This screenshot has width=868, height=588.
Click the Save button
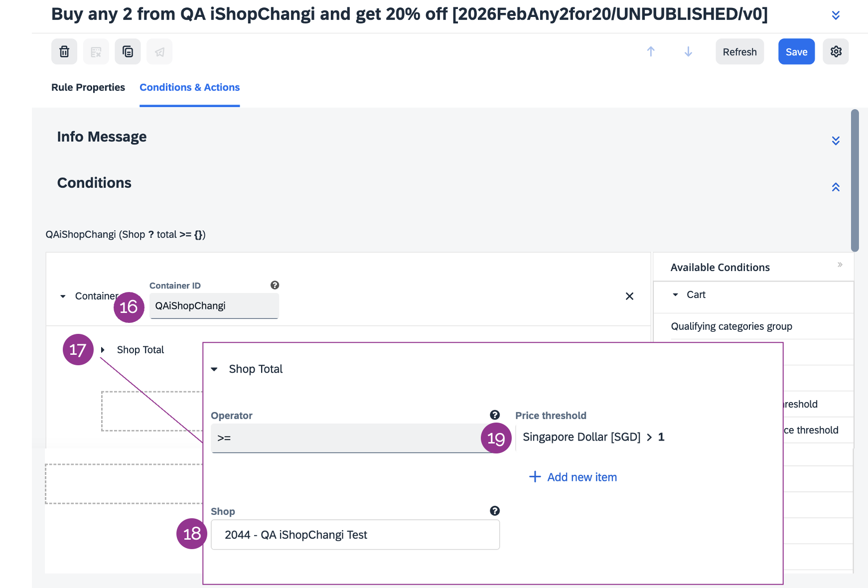point(796,52)
